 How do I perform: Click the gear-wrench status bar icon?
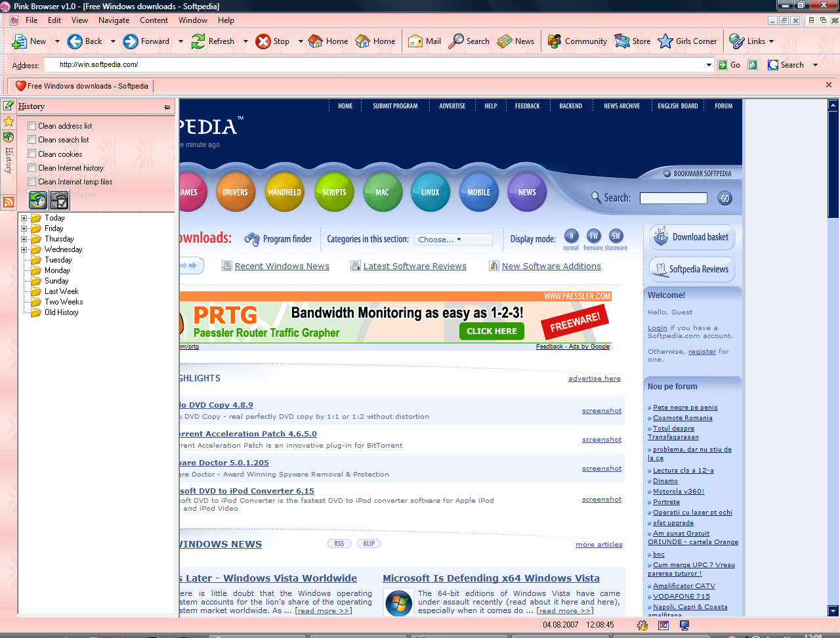[642, 626]
